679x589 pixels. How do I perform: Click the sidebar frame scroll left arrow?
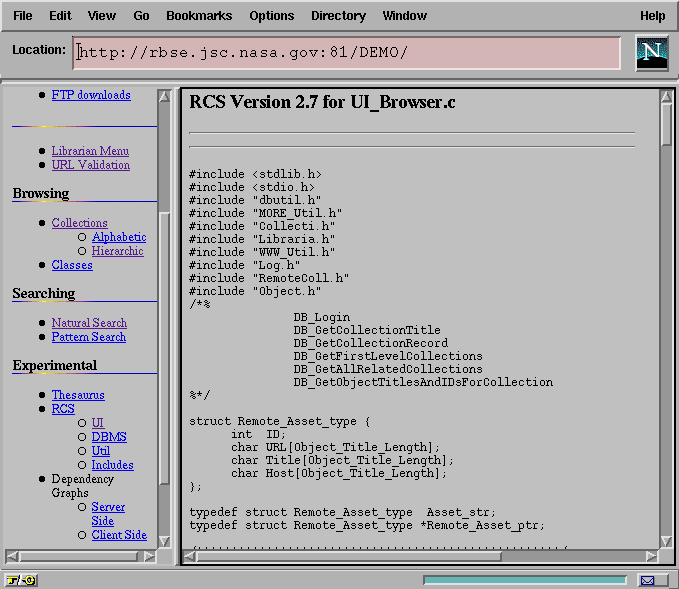pos(12,556)
